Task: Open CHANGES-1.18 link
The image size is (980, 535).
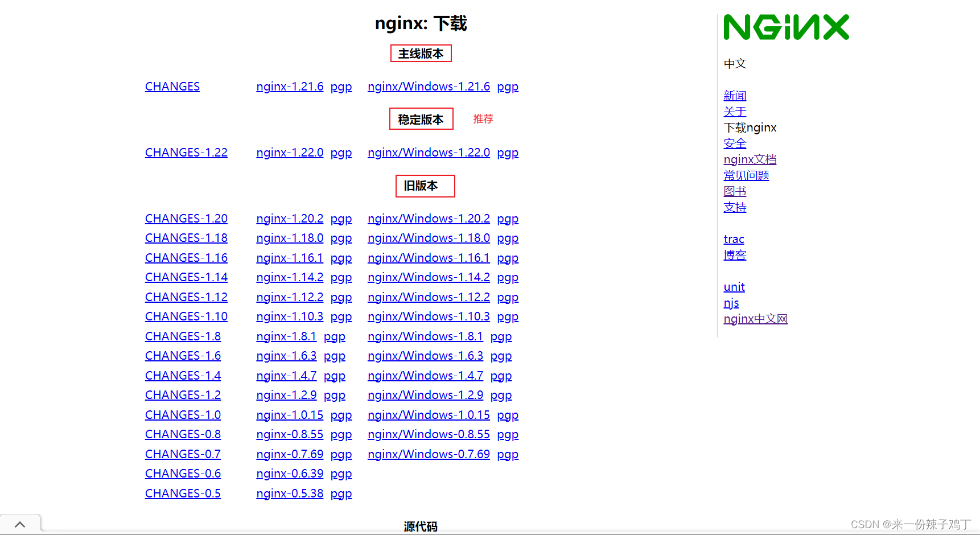Action: (186, 238)
